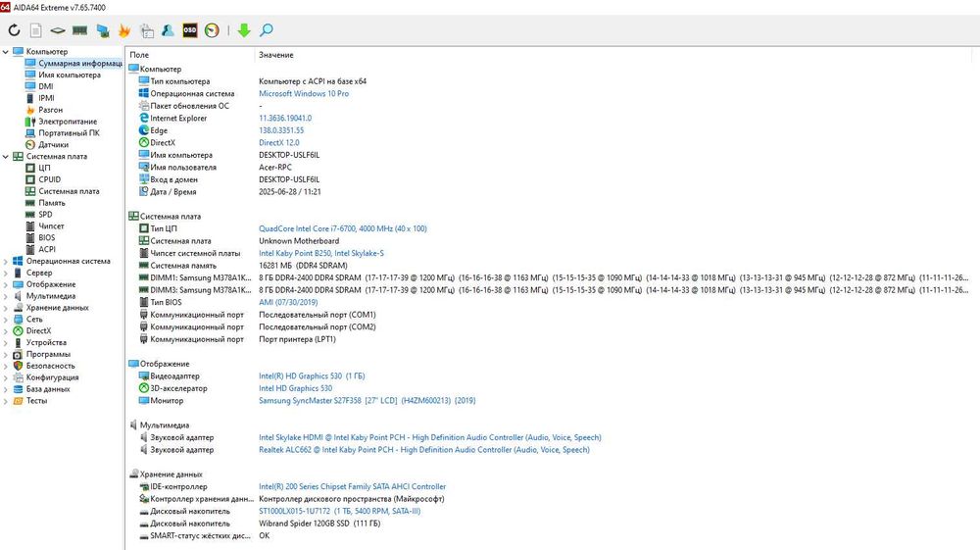Click Intel(R) HD Graphics 530 (1 ГБ) link
The height and width of the screenshot is (550, 980).
pyautogui.click(x=312, y=376)
